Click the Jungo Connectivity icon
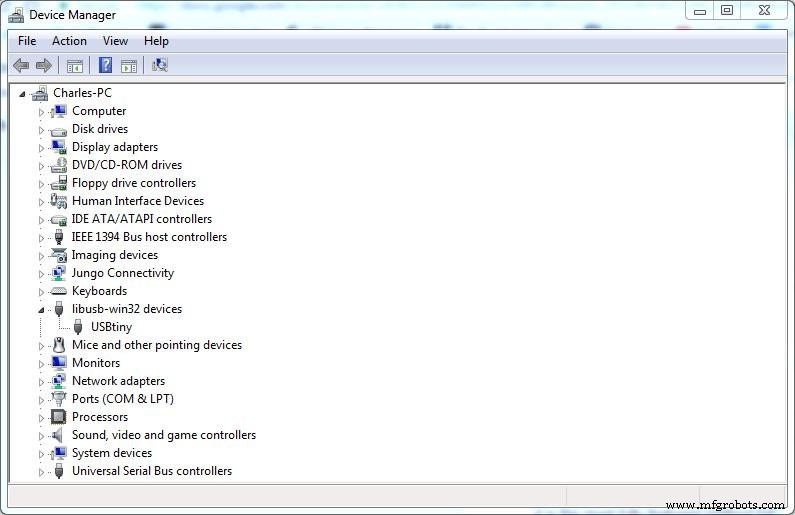The height and width of the screenshot is (515, 795). click(x=59, y=273)
